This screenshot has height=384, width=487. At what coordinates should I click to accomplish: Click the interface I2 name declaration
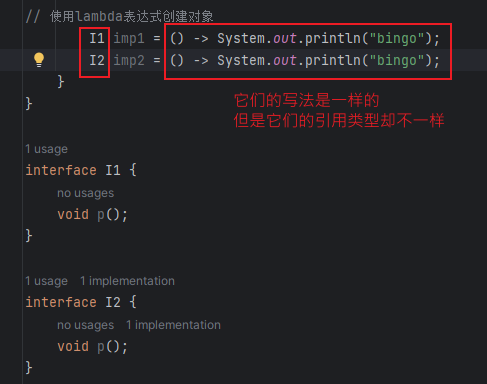(x=113, y=302)
